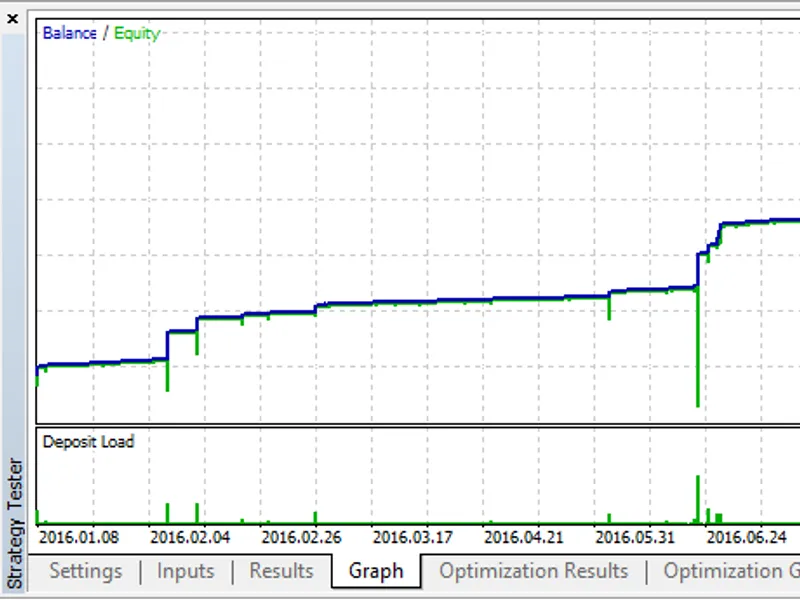Open the Optimization Results tab

pos(534,571)
